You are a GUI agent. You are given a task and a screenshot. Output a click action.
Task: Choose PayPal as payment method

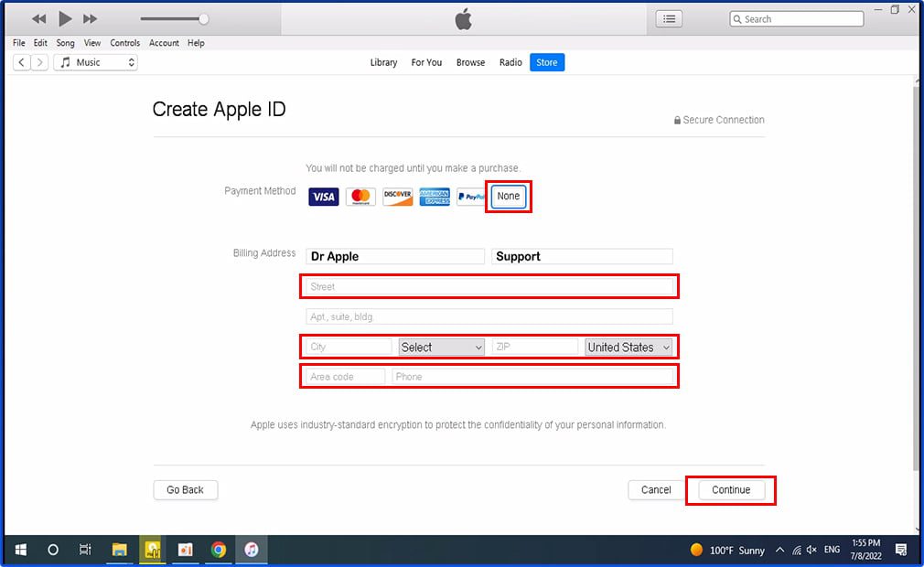(471, 197)
